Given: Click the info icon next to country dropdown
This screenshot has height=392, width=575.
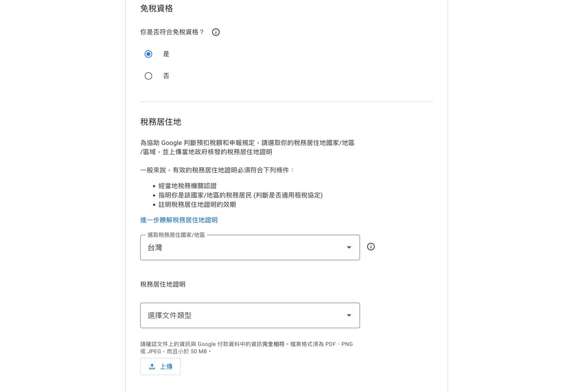Looking at the screenshot, I should click(x=371, y=247).
